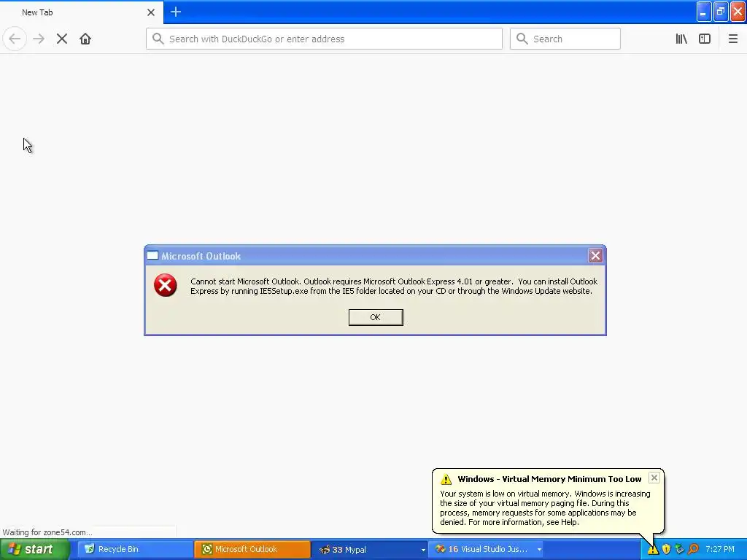Screen dimensions: 747x560
Task: Focus the DuckDuckGo address bar
Action: coord(324,39)
